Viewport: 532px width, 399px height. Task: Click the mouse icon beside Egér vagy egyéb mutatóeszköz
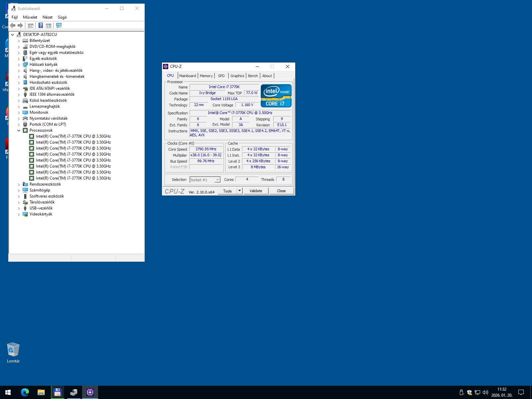coord(25,53)
